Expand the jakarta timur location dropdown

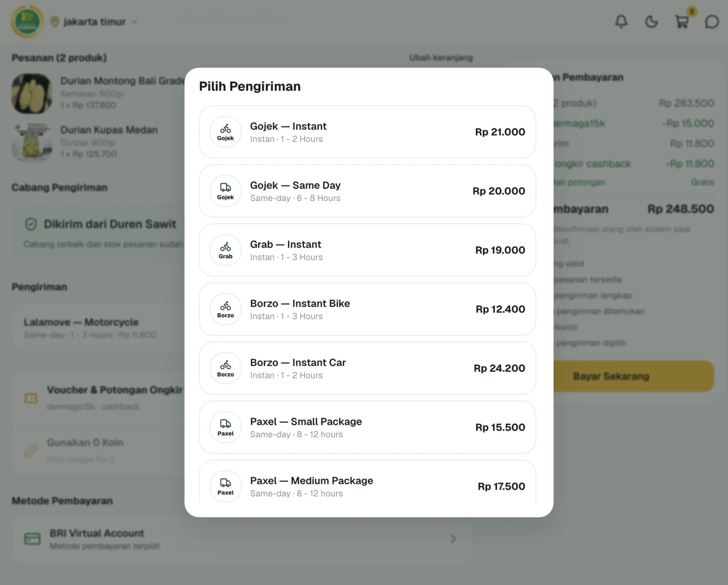click(x=94, y=21)
